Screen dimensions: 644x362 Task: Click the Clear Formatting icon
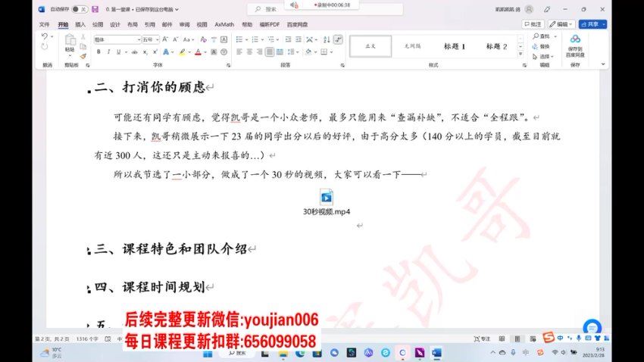pos(203,39)
